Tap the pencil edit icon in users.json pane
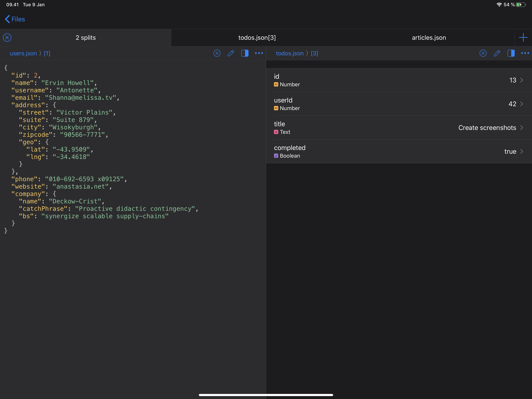Image resolution: width=532 pixels, height=399 pixels. click(231, 53)
